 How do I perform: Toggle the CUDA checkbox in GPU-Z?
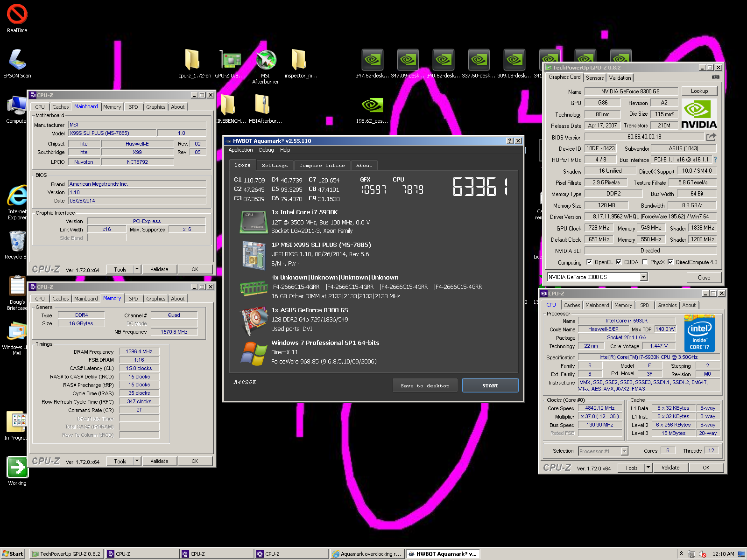click(x=619, y=262)
